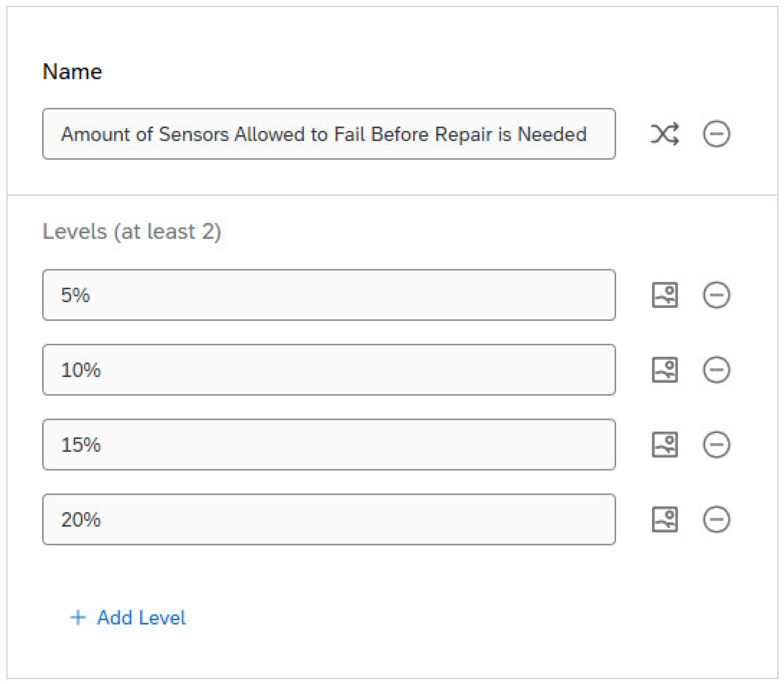
Task: Click into the 10% level field
Action: [329, 370]
